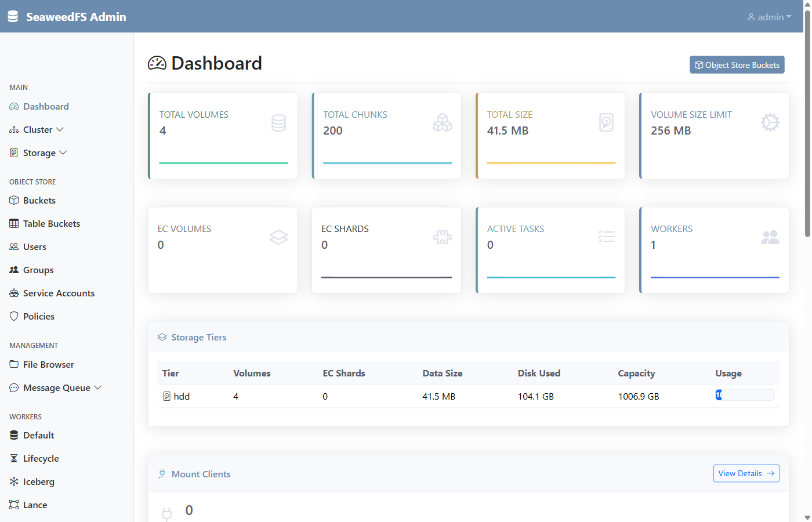
Task: Click the Storage Tiers layers icon
Action: pyautogui.click(x=162, y=338)
